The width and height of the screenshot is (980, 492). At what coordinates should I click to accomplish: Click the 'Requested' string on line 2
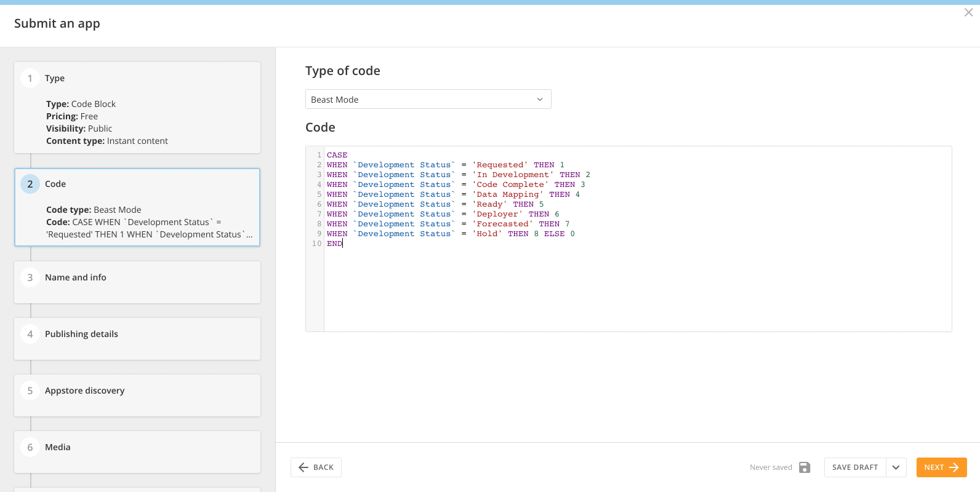pos(500,165)
